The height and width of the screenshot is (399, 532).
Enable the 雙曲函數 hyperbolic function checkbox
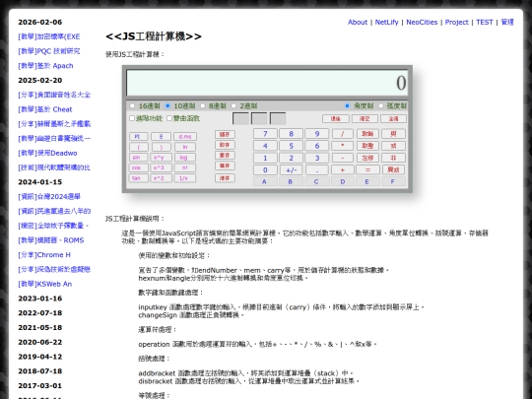click(169, 118)
